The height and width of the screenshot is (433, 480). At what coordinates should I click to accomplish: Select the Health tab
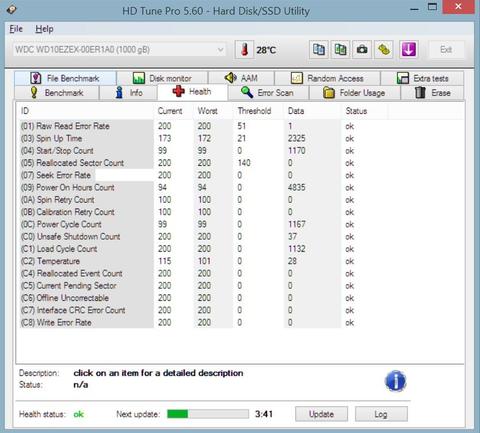[x=192, y=92]
